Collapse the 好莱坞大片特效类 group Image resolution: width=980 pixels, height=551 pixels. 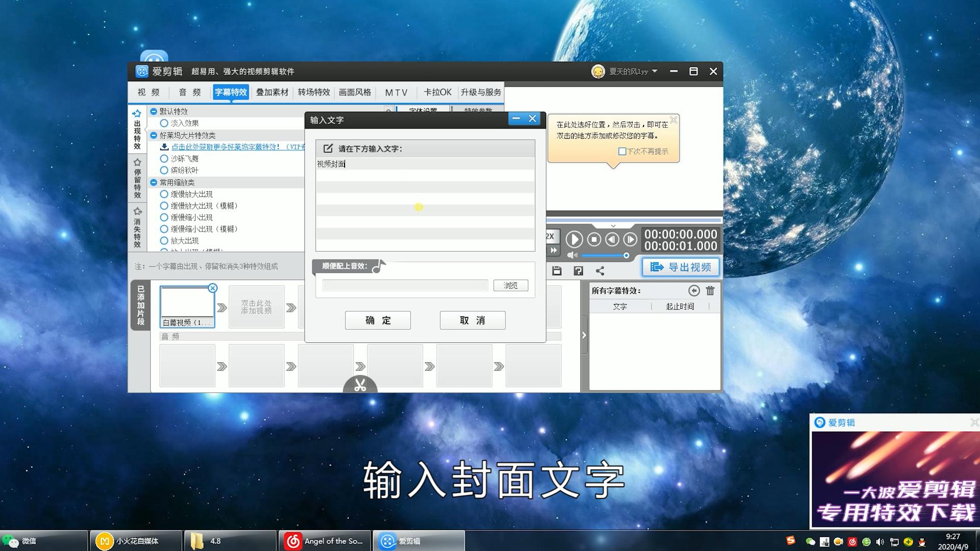pos(153,135)
